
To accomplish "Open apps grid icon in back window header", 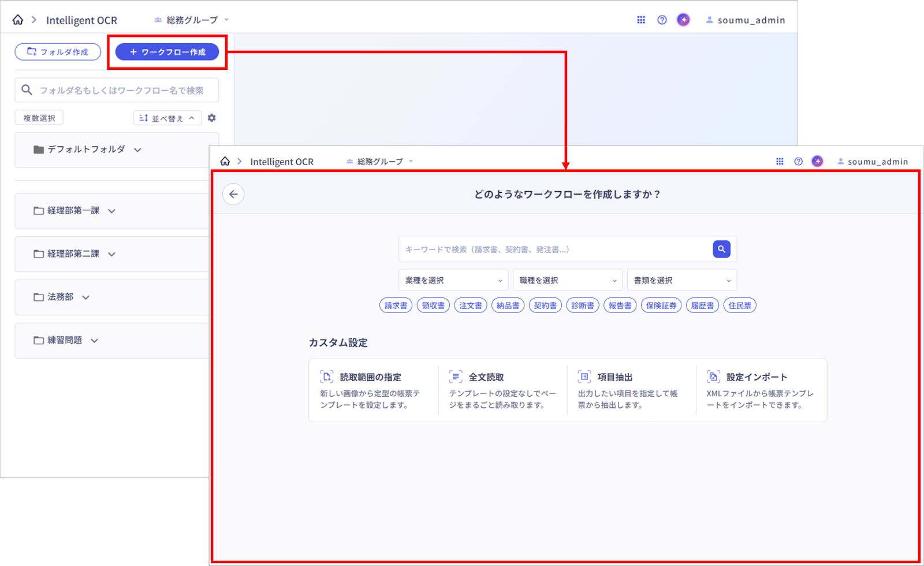I will pos(641,20).
